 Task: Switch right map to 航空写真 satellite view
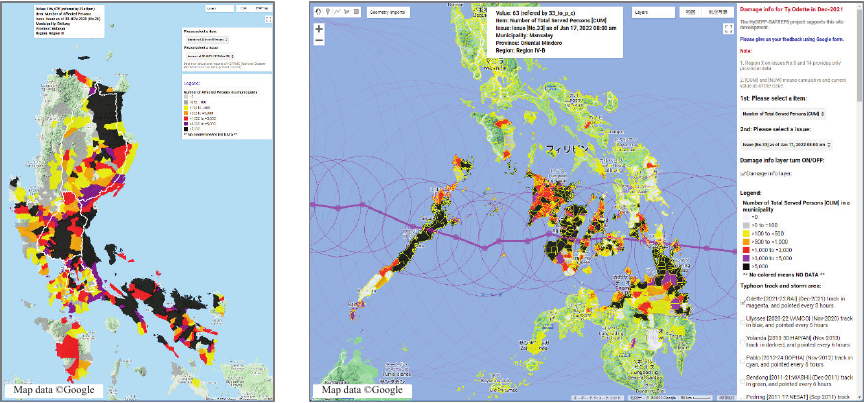tap(716, 14)
